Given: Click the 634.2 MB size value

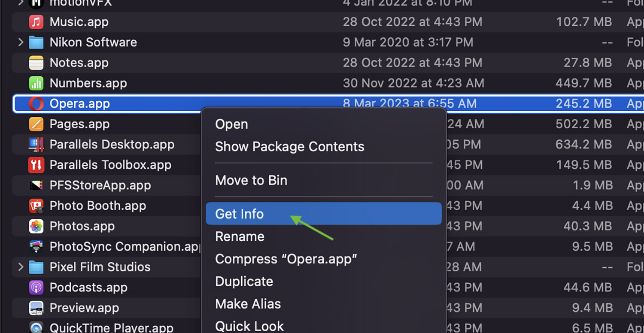Looking at the screenshot, I should [x=584, y=144].
